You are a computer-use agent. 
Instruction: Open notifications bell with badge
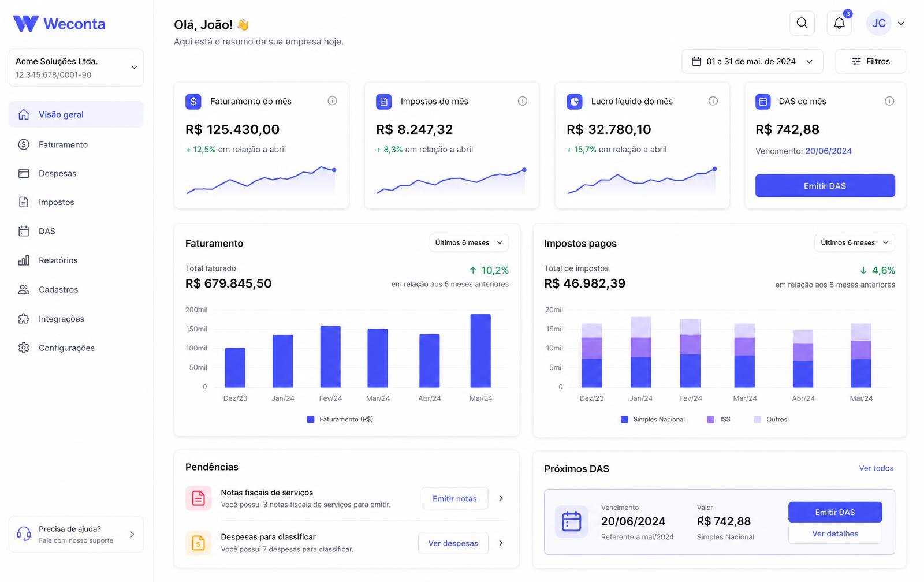point(839,23)
